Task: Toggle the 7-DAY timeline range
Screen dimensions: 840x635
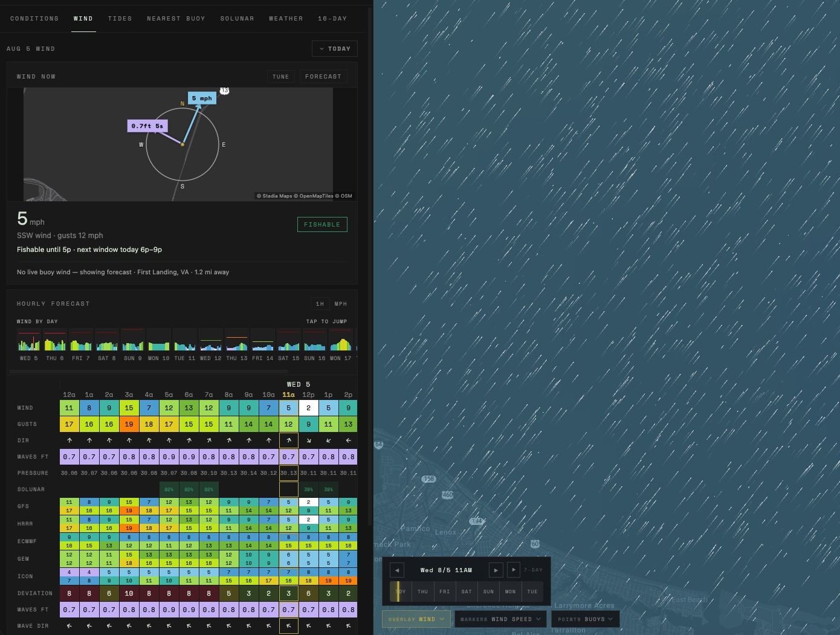Action: (x=533, y=570)
